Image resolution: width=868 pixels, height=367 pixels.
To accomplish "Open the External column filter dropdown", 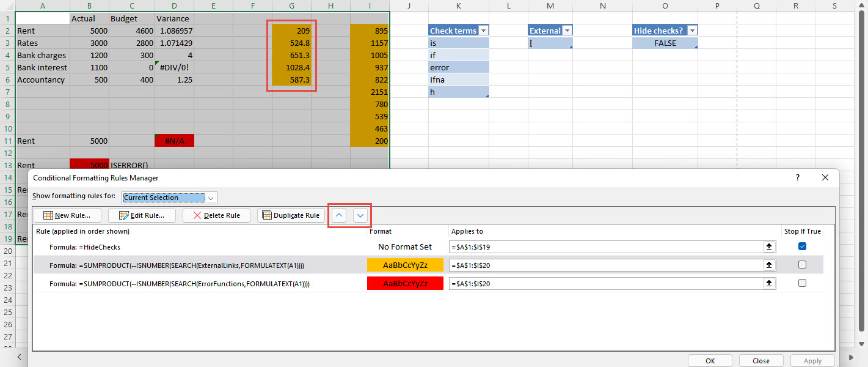I will tap(567, 31).
